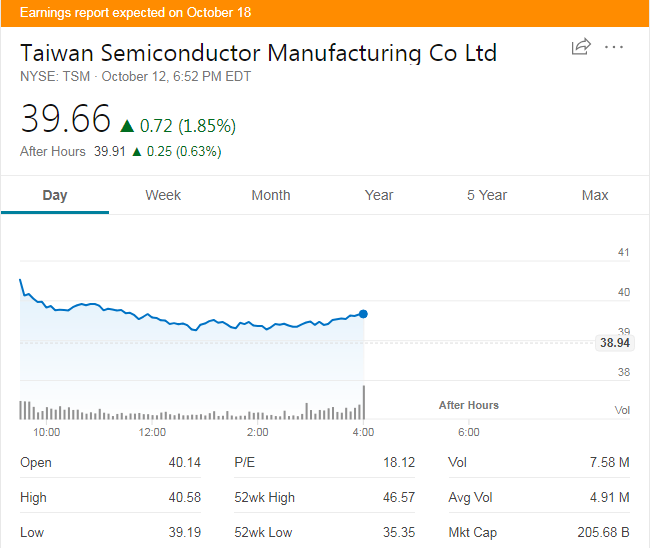Open the more options ellipsis menu
The width and height of the screenshot is (650, 548).
click(x=614, y=47)
